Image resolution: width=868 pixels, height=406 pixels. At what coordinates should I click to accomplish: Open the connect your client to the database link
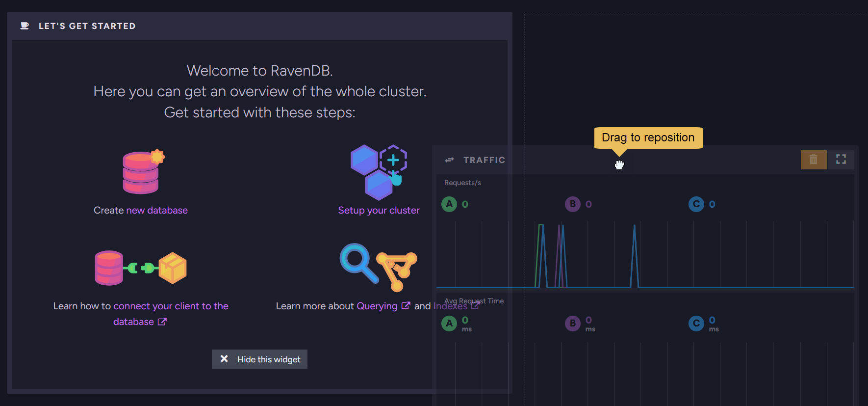coord(171,314)
